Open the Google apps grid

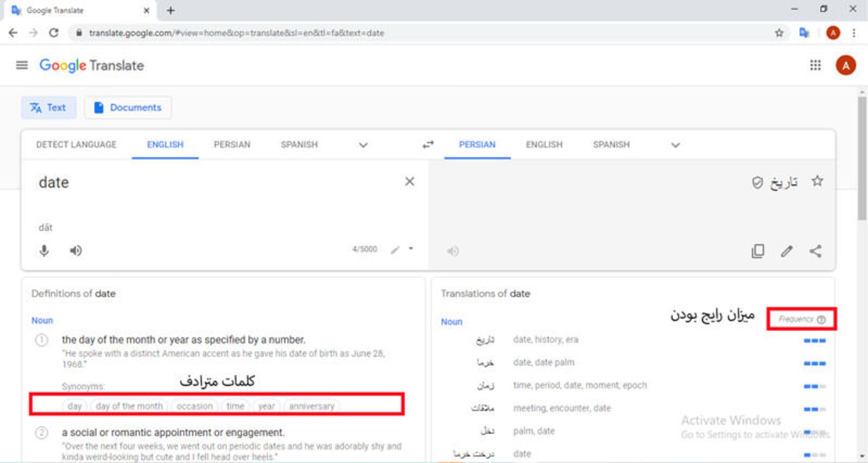coord(815,65)
